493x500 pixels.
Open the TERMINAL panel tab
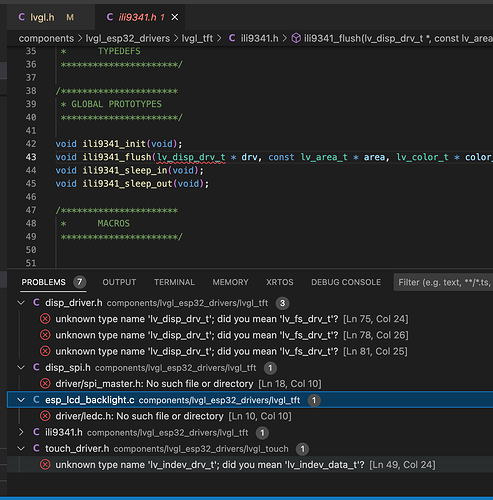point(174,282)
